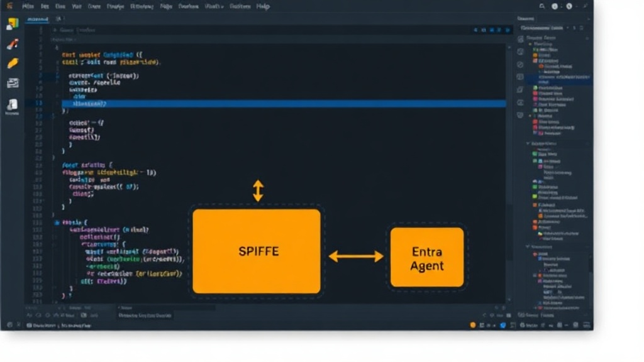Switch to the active editor tab underlined in blue
Image resolution: width=644 pixels, height=362 pixels.
point(37,19)
